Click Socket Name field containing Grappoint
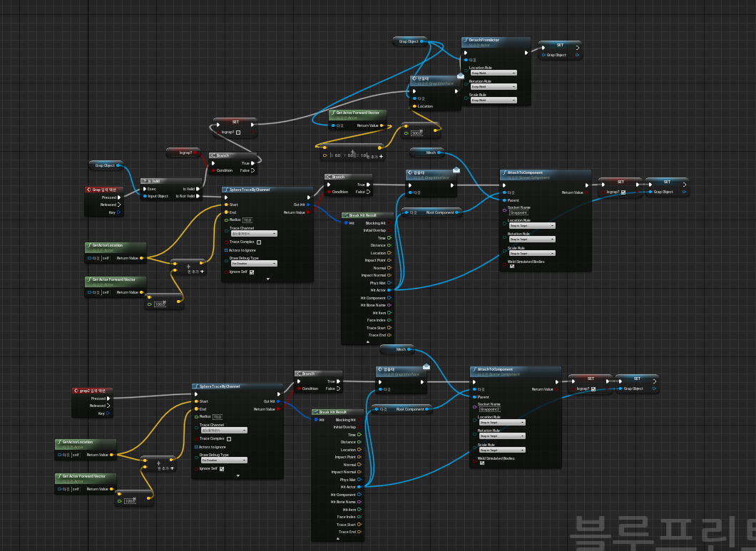The width and height of the screenshot is (756, 551). tap(519, 212)
